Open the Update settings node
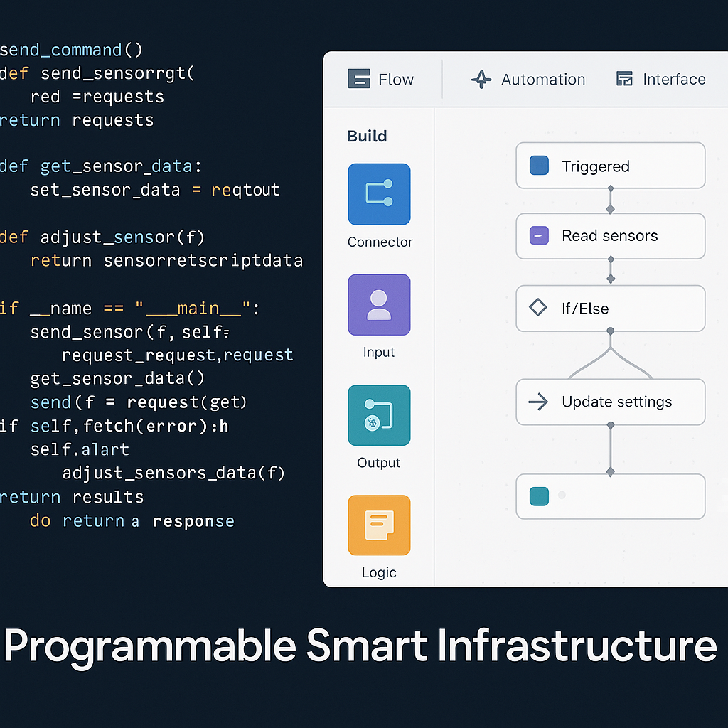Viewport: 728px width, 728px height. [x=610, y=402]
